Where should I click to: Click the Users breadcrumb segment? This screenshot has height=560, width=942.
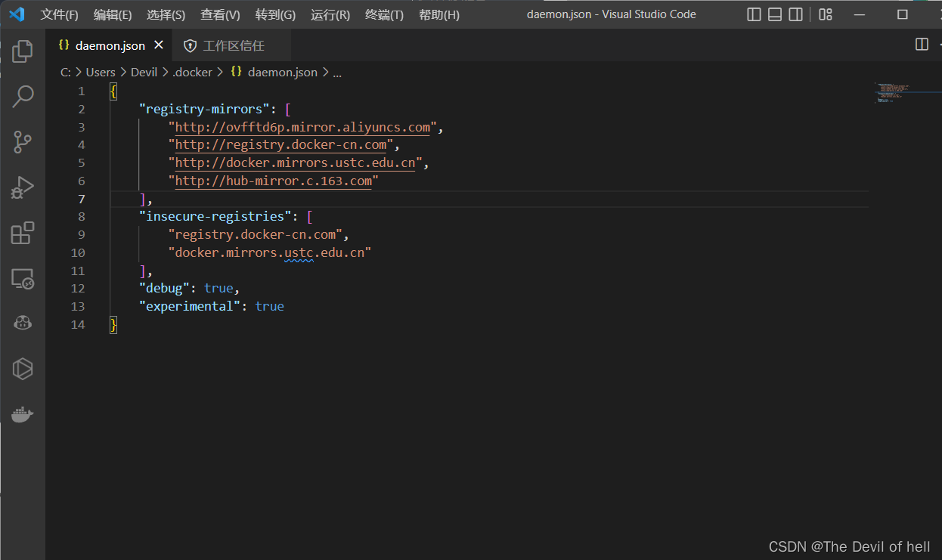(101, 73)
